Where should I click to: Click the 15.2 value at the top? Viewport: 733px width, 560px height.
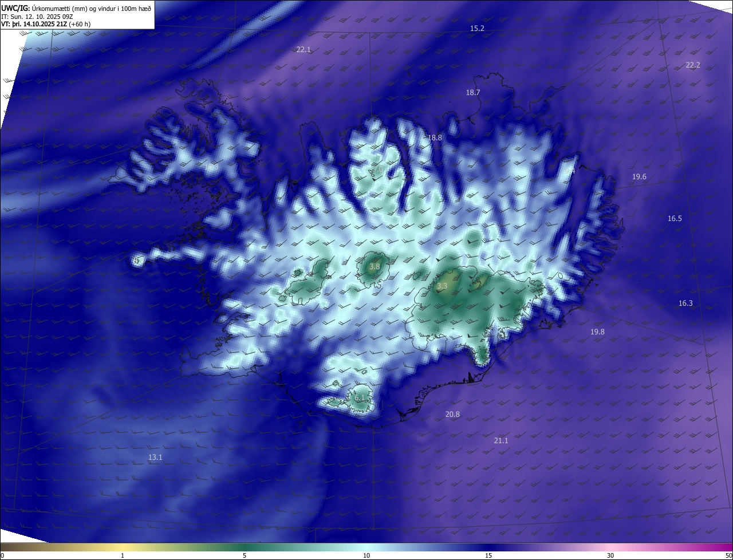(477, 28)
